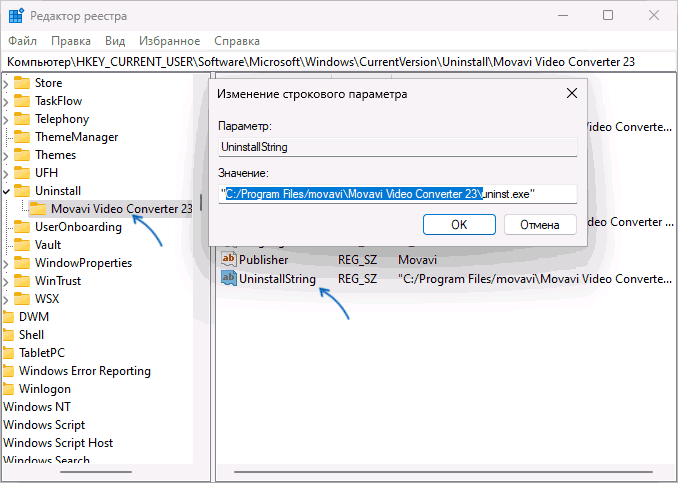
Task: Click the REG_SZ type in Publisher row
Action: (357, 259)
